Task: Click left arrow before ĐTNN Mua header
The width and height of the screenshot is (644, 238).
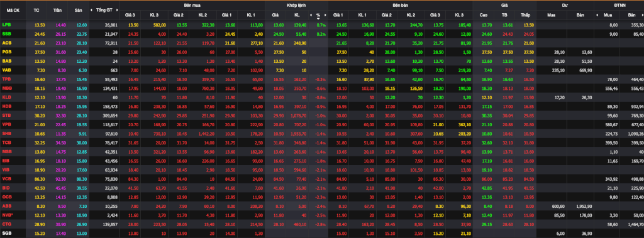Action: [x=597, y=15]
